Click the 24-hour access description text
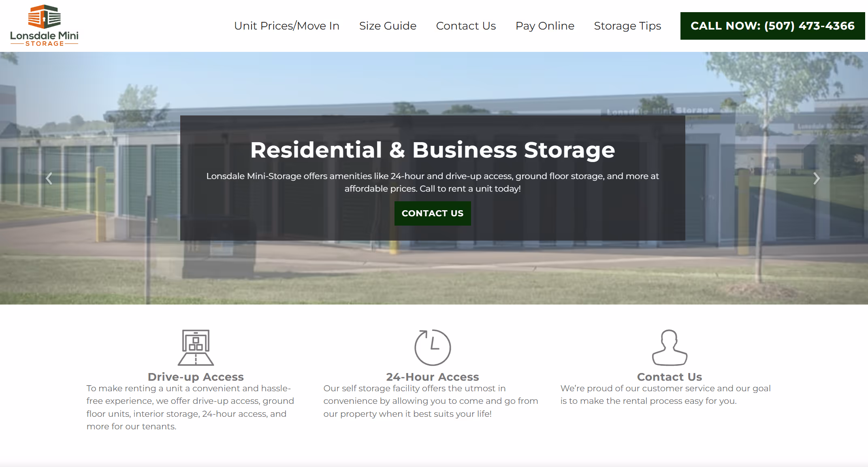 tap(431, 401)
